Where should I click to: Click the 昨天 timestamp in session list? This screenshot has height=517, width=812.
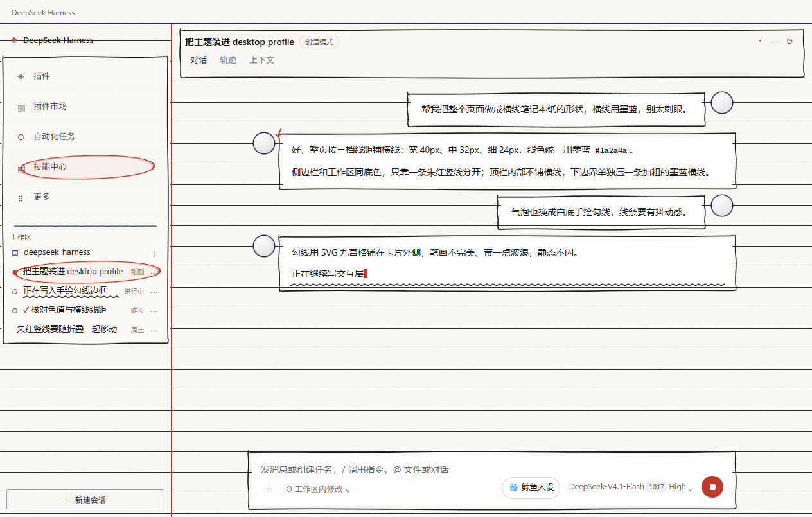(x=137, y=311)
